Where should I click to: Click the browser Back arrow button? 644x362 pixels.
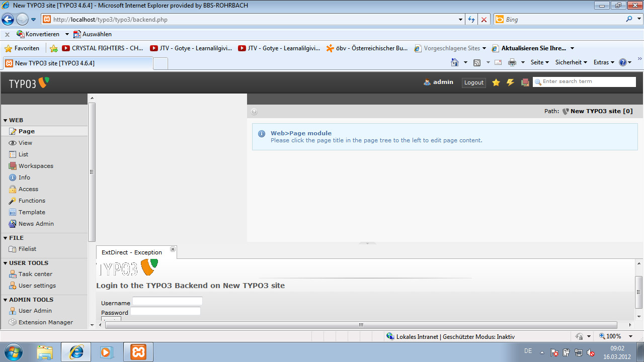pyautogui.click(x=8, y=20)
